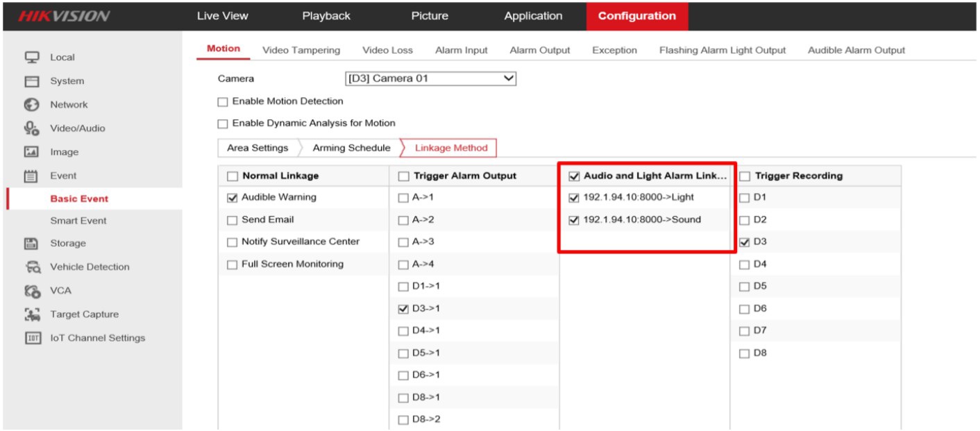980x431 pixels.
Task: Click the Target Capture icon
Action: click(x=31, y=314)
